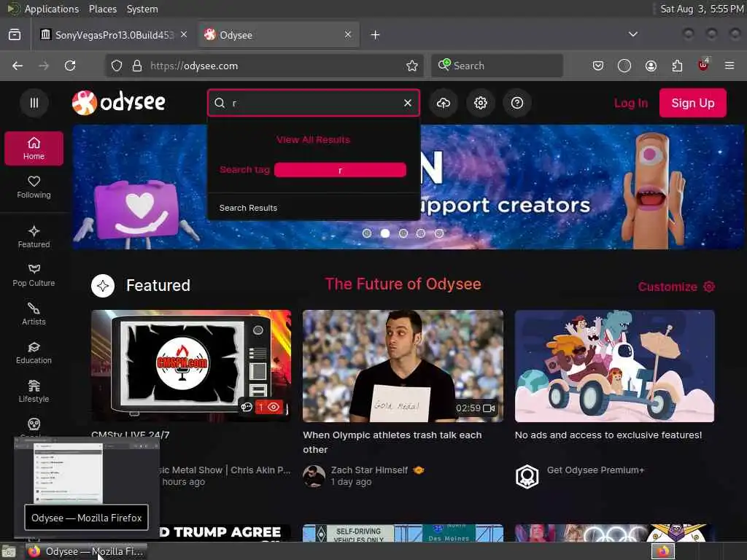The height and width of the screenshot is (560, 747).
Task: Open Odysee settings gear icon
Action: (x=480, y=103)
